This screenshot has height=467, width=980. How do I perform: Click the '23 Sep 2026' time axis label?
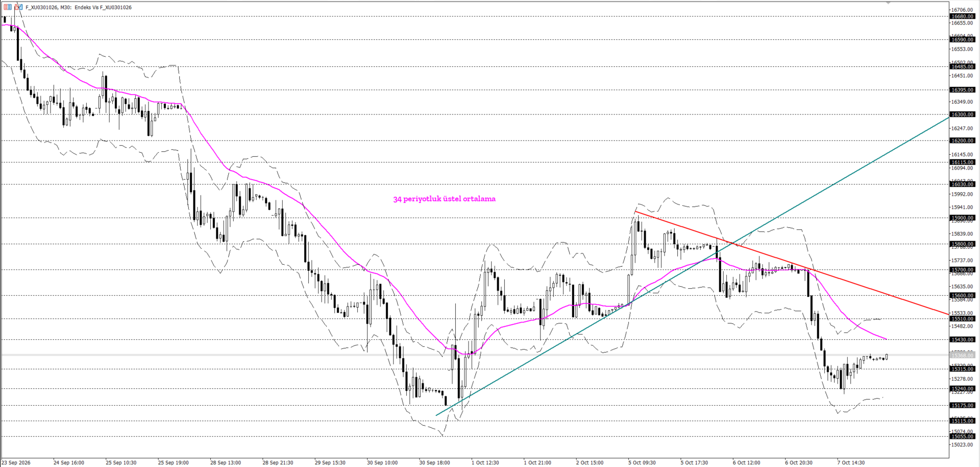click(16, 462)
